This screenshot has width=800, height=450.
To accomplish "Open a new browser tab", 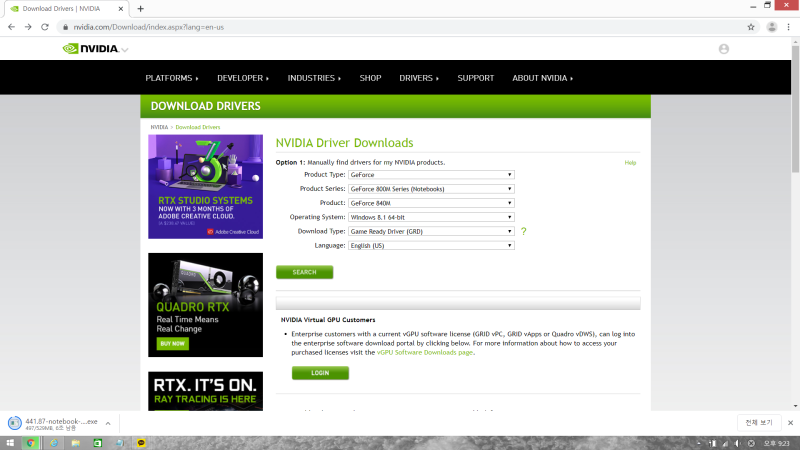I will tap(140, 9).
